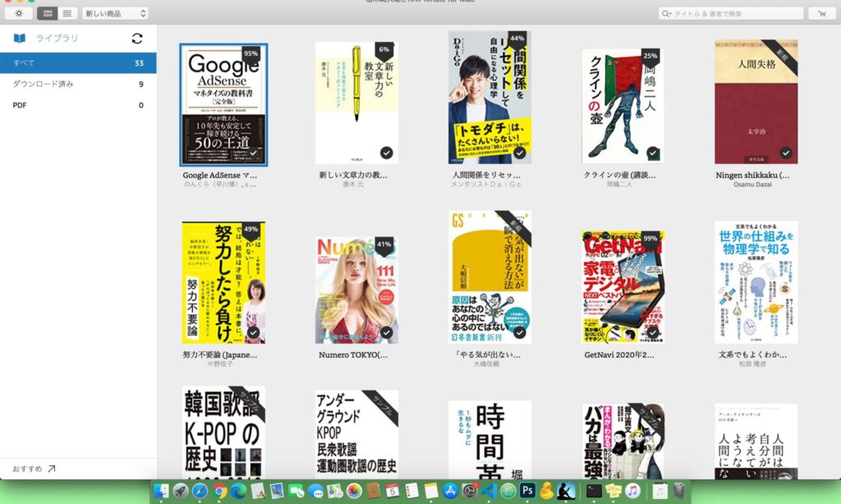The image size is (841, 504).
Task: Open the アンダーグラウンドKPOP sample cover
Action: [x=356, y=434]
